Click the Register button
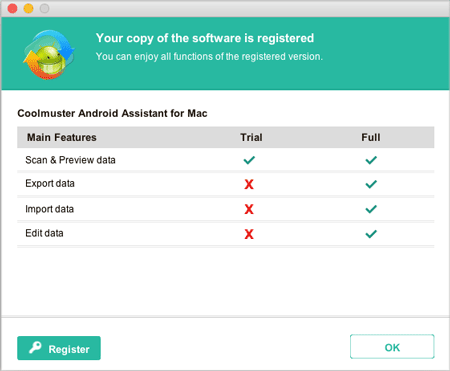The height and width of the screenshot is (371, 450). (59, 348)
